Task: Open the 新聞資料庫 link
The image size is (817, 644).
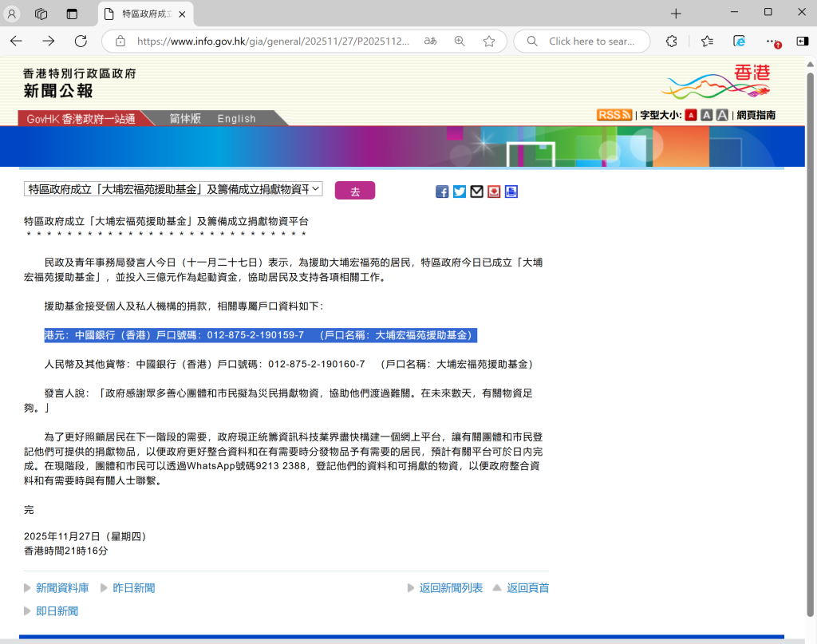Action: [x=62, y=588]
